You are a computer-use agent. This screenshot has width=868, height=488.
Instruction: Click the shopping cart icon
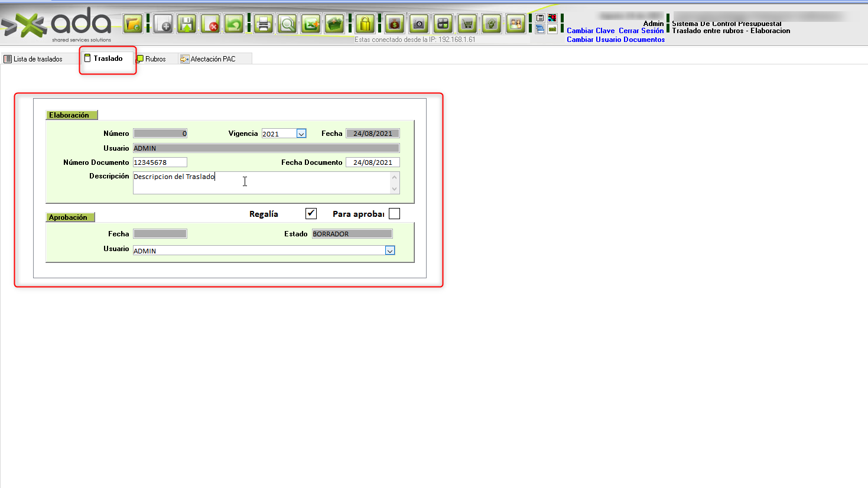click(x=467, y=24)
